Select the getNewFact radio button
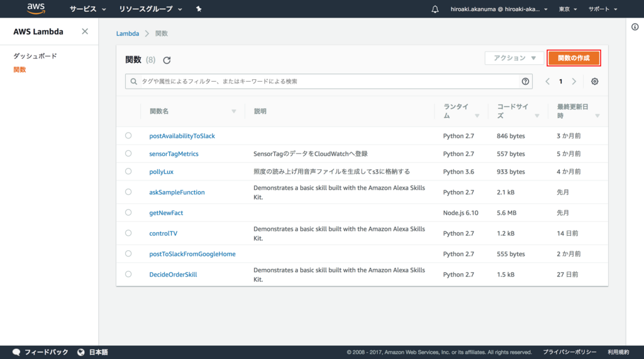 point(128,213)
